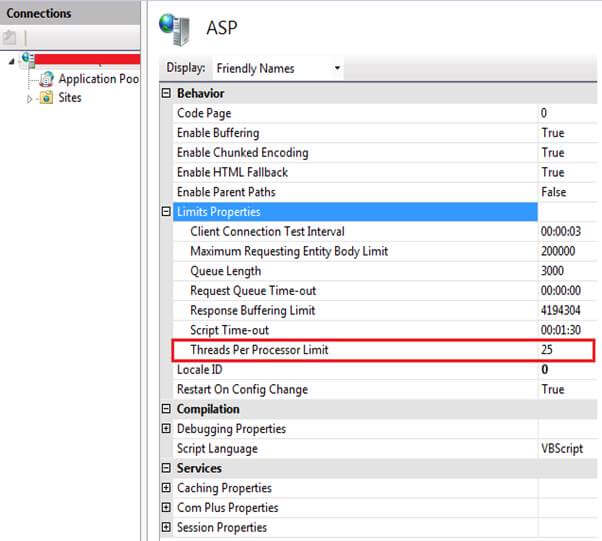Collapse the server node in Connections tree
This screenshot has height=541, width=602.
click(x=12, y=61)
